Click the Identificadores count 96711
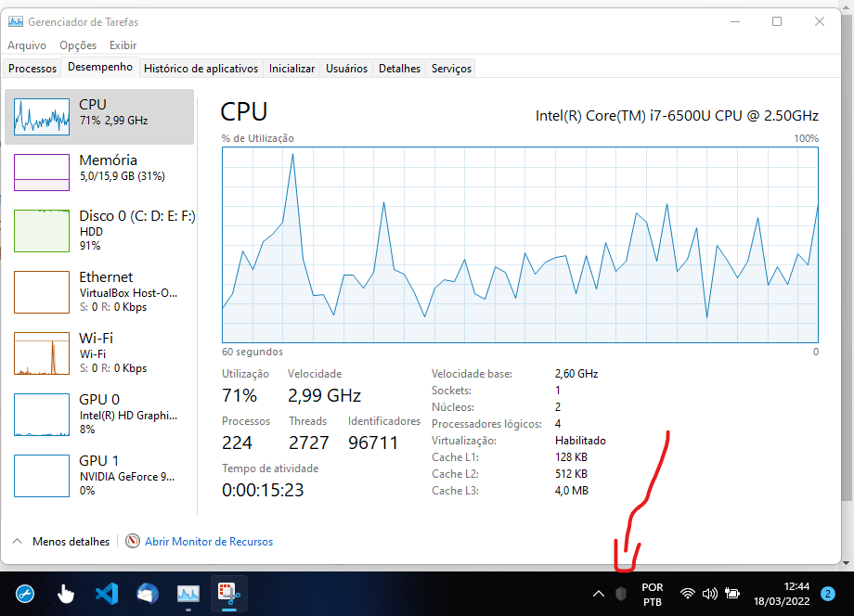 click(373, 443)
